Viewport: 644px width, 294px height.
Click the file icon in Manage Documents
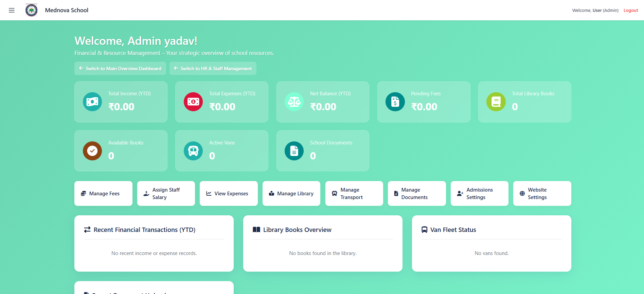click(396, 194)
